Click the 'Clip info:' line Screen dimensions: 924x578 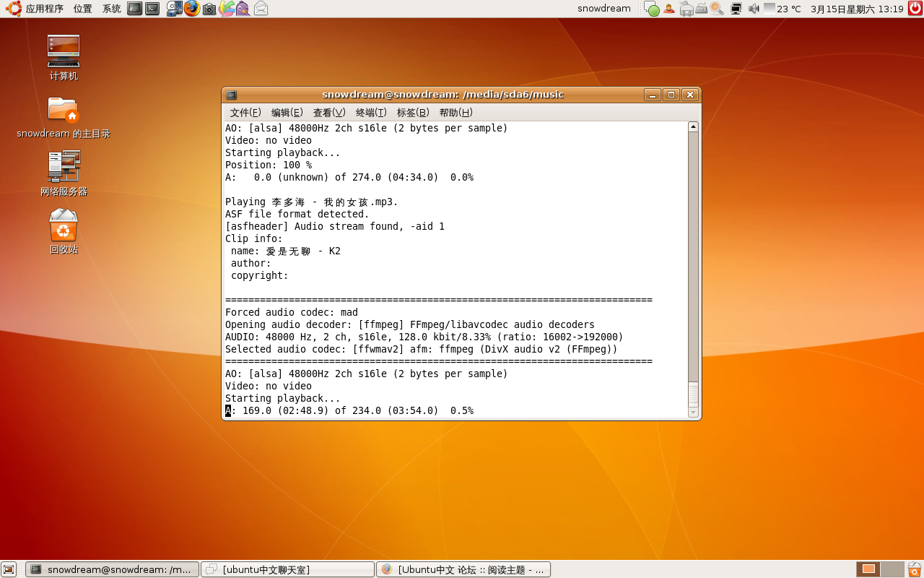tap(254, 238)
